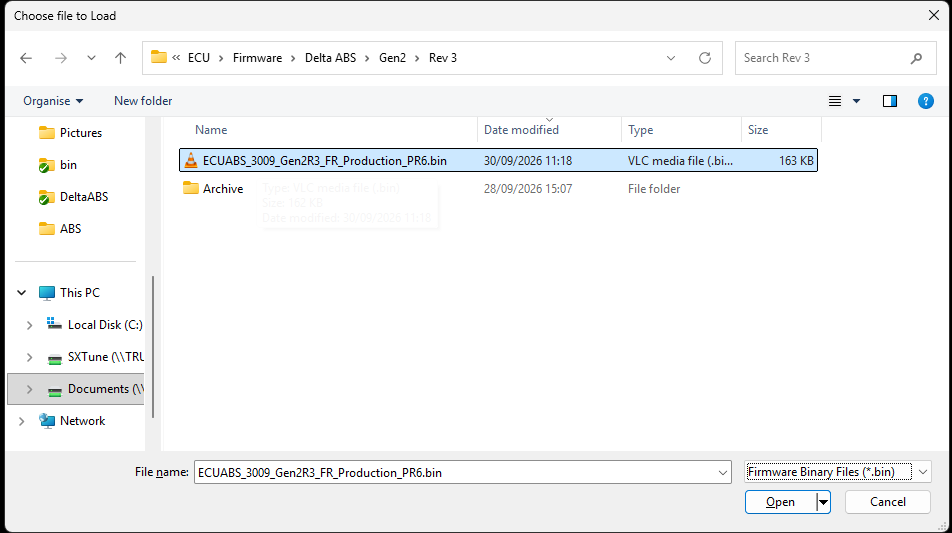Select Delta ABS in the breadcrumb path
This screenshot has width=952, height=533.
pyautogui.click(x=330, y=58)
